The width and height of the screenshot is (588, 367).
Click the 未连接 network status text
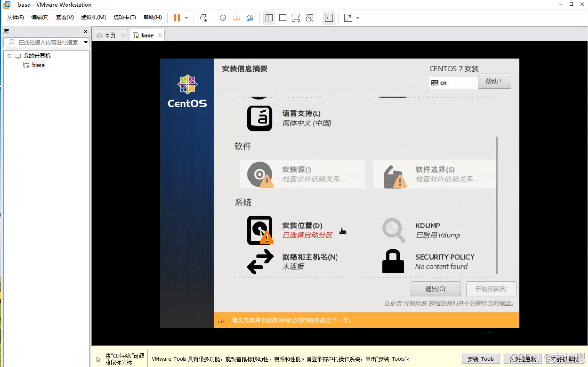[293, 267]
